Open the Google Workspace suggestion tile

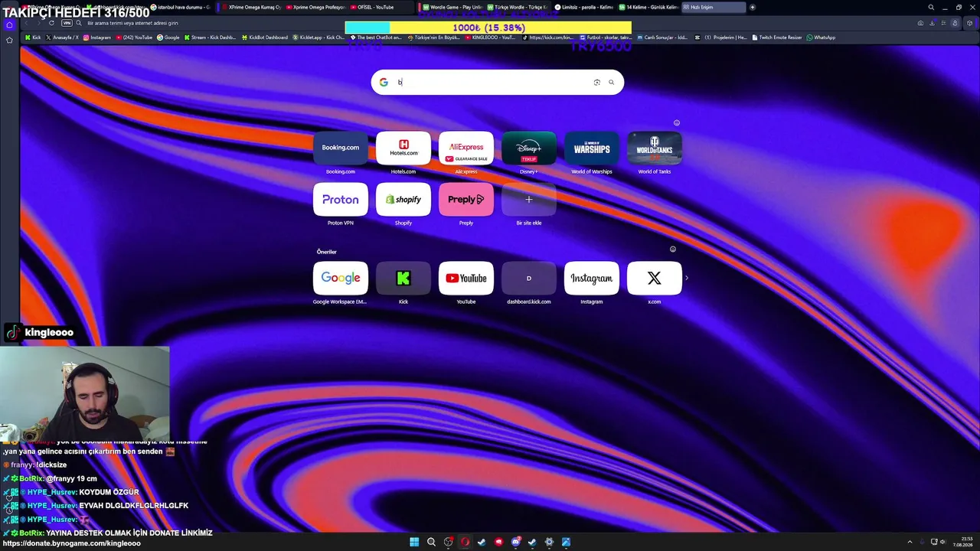[341, 279]
